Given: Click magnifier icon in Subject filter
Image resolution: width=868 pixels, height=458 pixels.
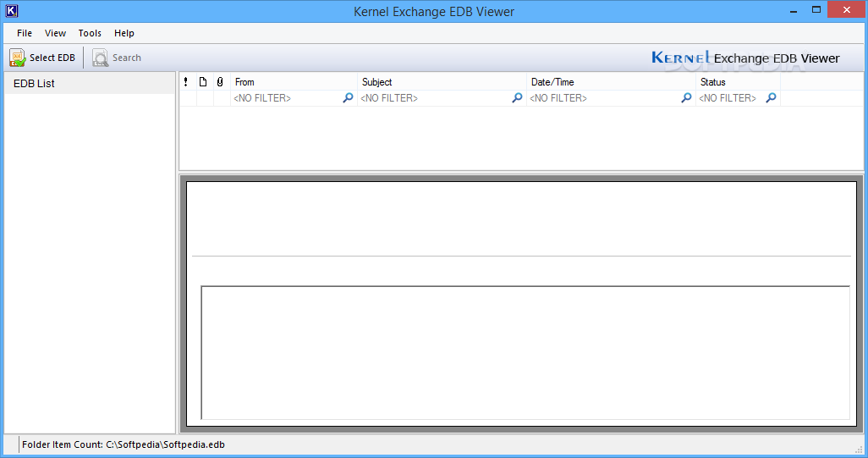Looking at the screenshot, I should point(517,98).
